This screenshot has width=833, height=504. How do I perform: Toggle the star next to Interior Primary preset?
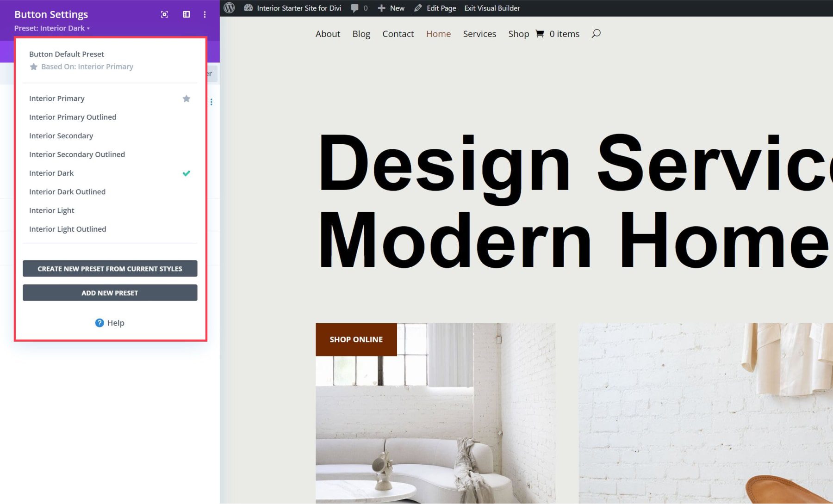click(186, 98)
